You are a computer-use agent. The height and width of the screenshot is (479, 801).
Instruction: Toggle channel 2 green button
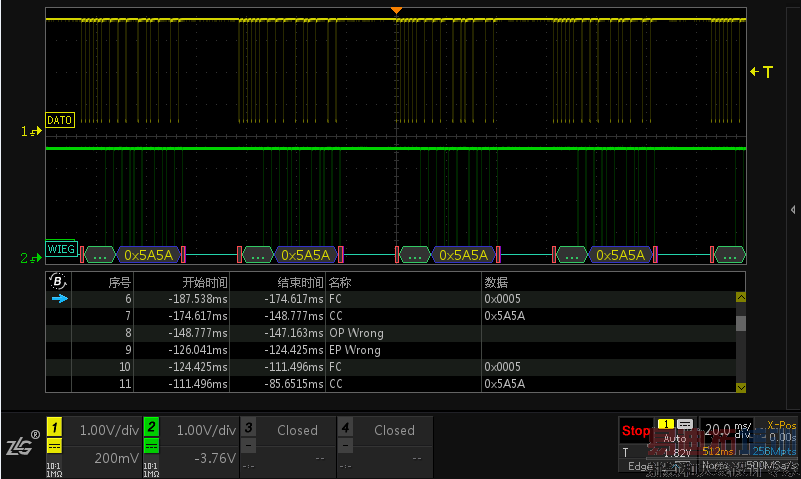152,427
